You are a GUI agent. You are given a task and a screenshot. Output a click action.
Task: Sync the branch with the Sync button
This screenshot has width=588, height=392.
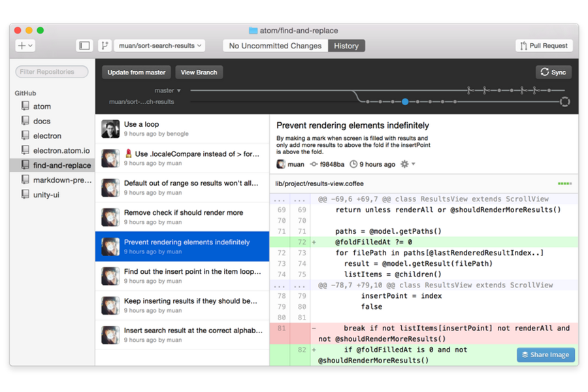click(553, 73)
